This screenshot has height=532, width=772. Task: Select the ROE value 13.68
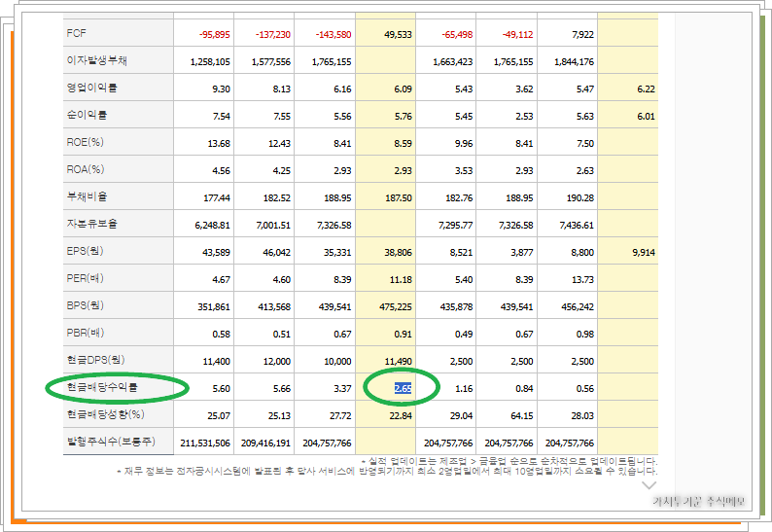tap(219, 144)
